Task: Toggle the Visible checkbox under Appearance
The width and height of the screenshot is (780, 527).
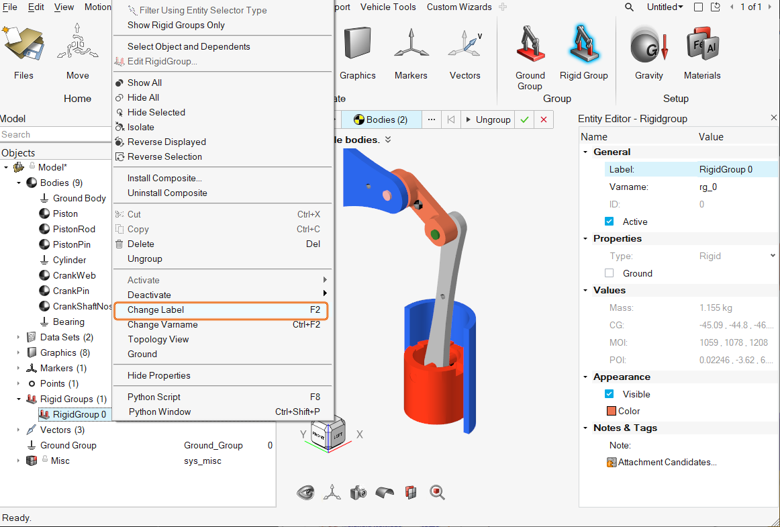Action: (x=609, y=394)
